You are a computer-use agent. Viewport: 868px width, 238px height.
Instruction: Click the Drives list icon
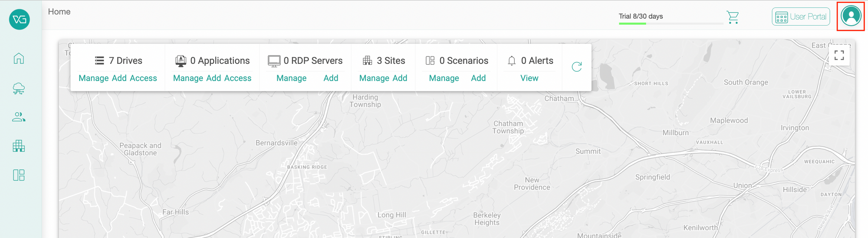coord(99,60)
